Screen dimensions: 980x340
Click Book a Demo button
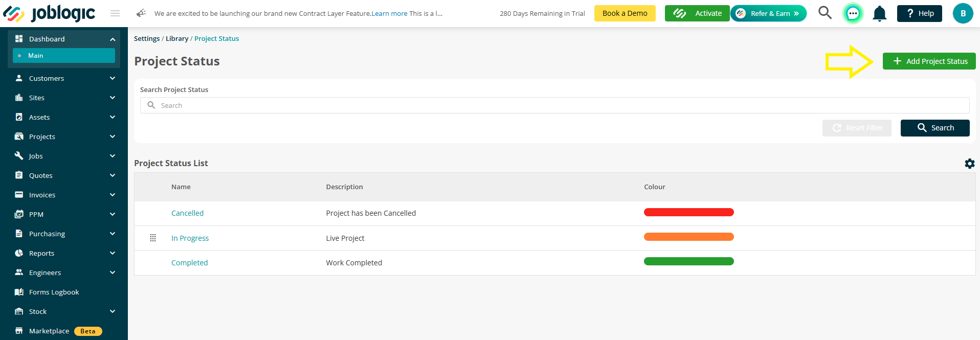[625, 13]
